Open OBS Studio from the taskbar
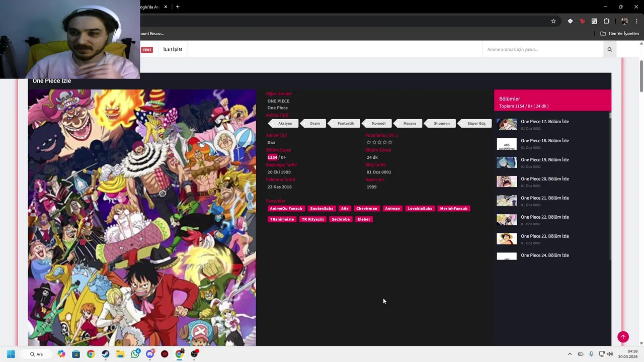The image size is (644, 362). pyautogui.click(x=194, y=354)
